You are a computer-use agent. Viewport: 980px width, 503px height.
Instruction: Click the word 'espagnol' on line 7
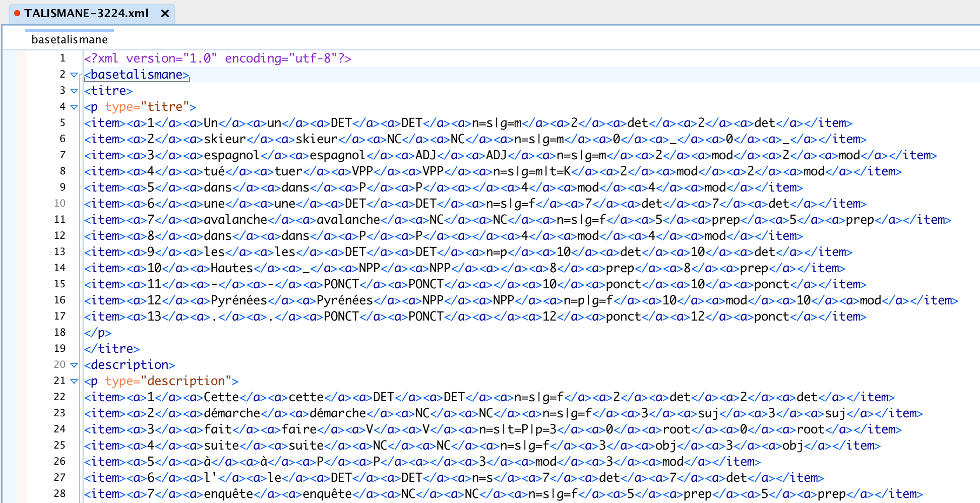pyautogui.click(x=232, y=155)
